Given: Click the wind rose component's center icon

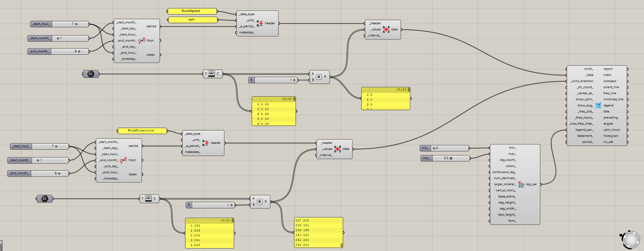Looking at the screenshot, I should [x=598, y=105].
